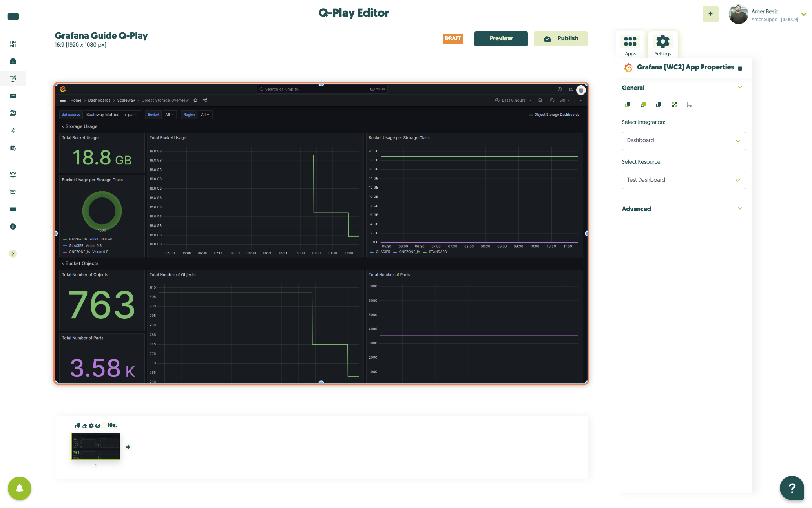The height and width of the screenshot is (508, 812).
Task: Open Scaleway Metrics - fr-par datasource dropdown
Action: point(112,115)
